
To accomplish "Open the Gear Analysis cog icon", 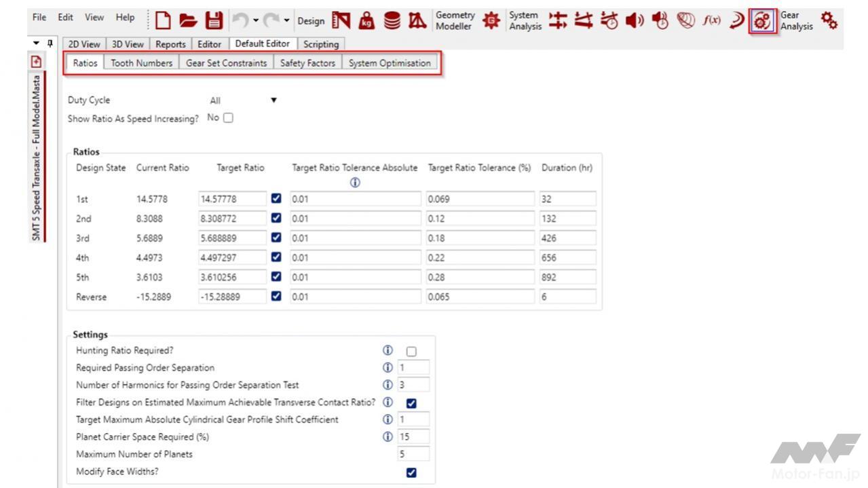I will click(x=829, y=20).
